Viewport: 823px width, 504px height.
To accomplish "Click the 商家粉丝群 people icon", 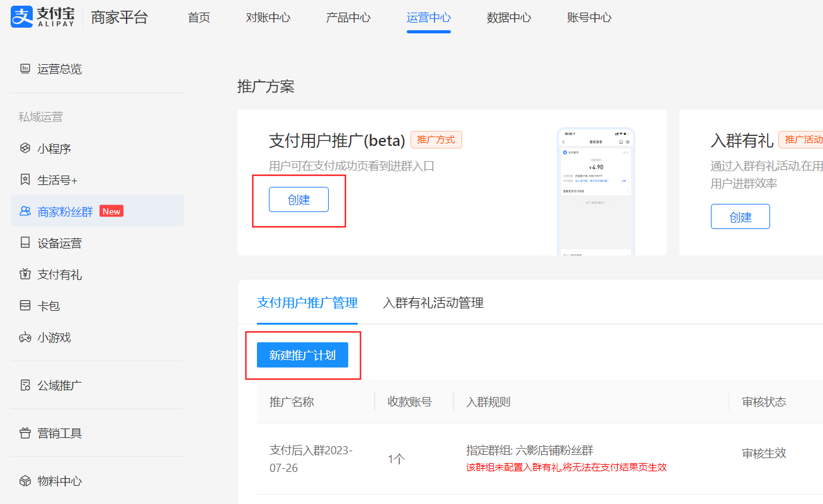I will point(25,212).
